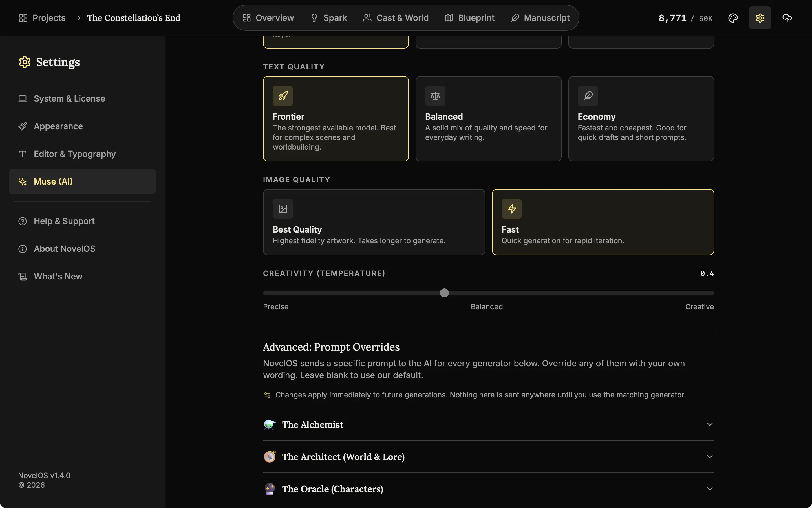Switch to the Spark tab
The image size is (812, 508).
pyautogui.click(x=329, y=18)
